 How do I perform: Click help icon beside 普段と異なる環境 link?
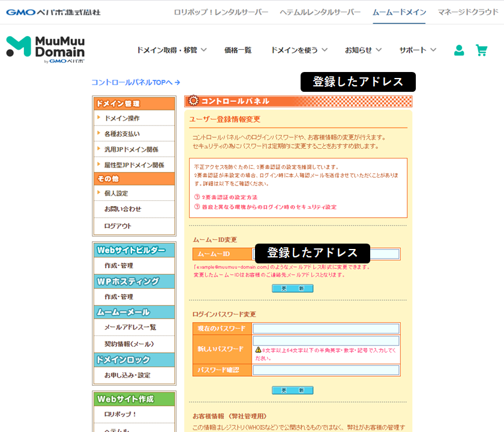pyautogui.click(x=197, y=206)
